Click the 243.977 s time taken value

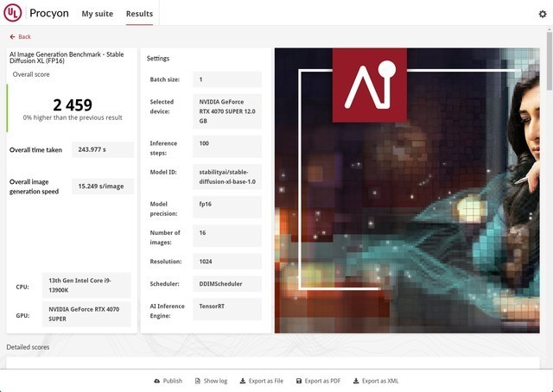(x=102, y=149)
